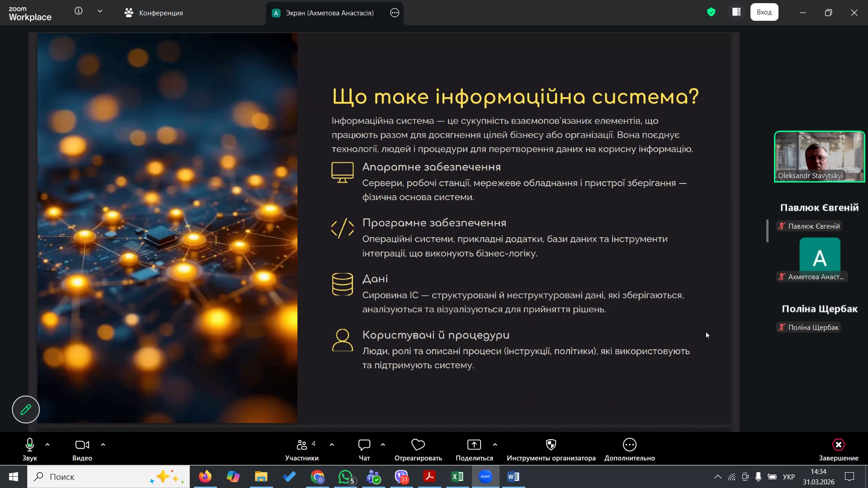868x488 pixels.
Task: Click the Вход sign-in button
Action: pyautogui.click(x=764, y=12)
